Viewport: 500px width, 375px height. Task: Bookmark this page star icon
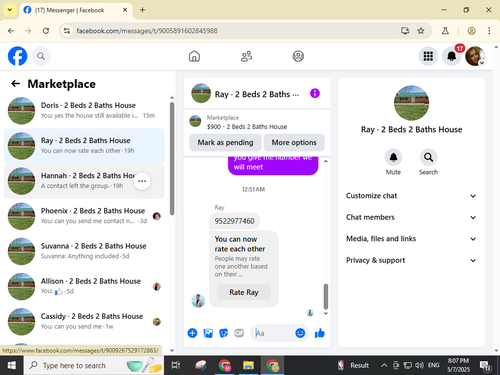point(421,31)
